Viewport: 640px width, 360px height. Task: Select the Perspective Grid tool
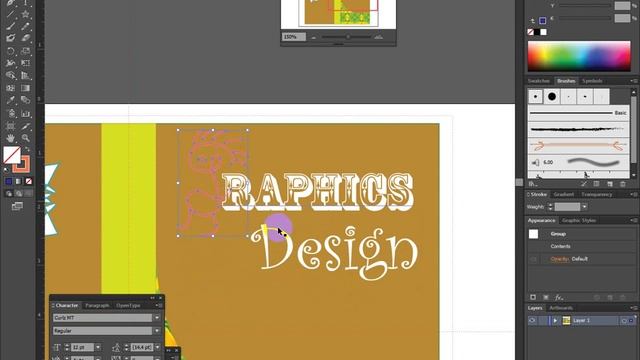[25, 76]
